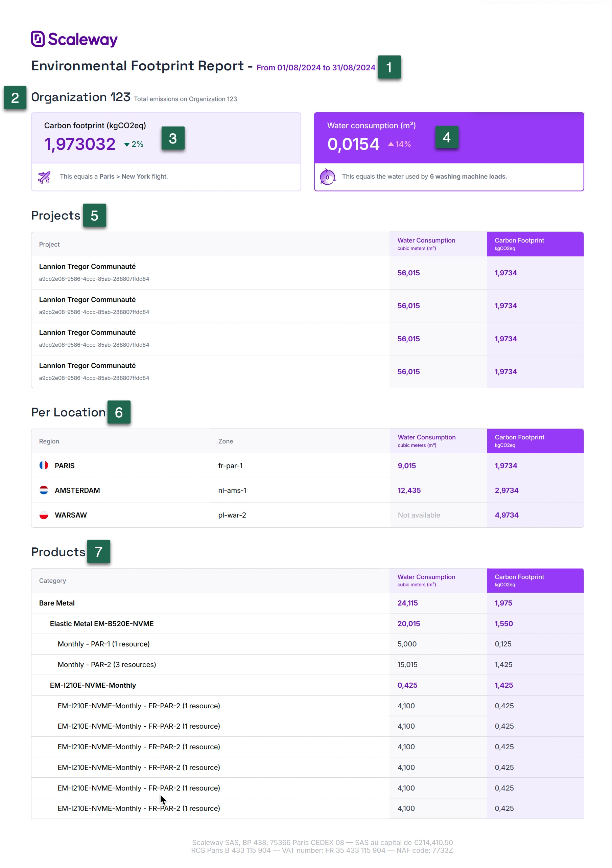Click the French flag next to PARIS
The height and width of the screenshot is (868, 612).
44,465
